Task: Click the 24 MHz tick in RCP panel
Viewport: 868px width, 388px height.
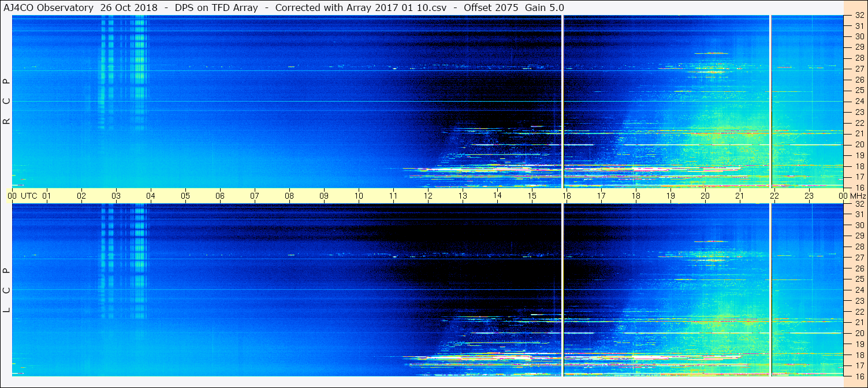Action: click(859, 101)
